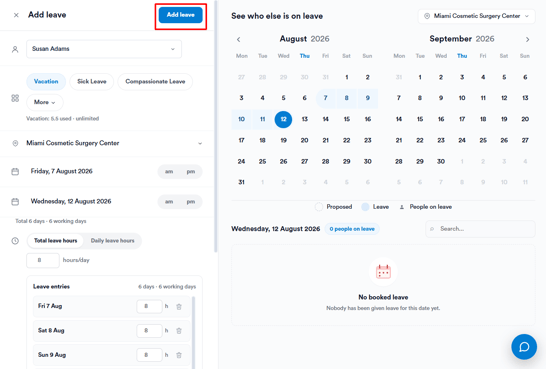Image resolution: width=546 pixels, height=369 pixels.
Task: Click the "Leave entries" heading
Action: point(52,286)
